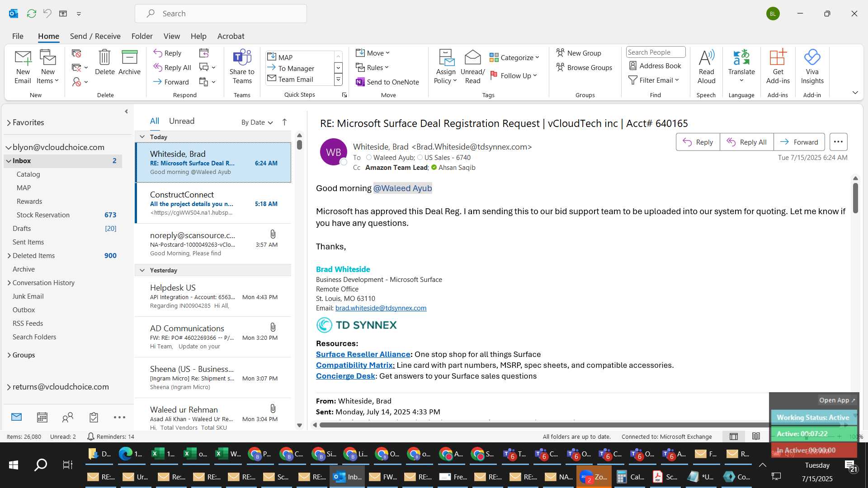868x488 pixels.
Task: Open Filter Email dropdown
Action: (x=654, y=80)
